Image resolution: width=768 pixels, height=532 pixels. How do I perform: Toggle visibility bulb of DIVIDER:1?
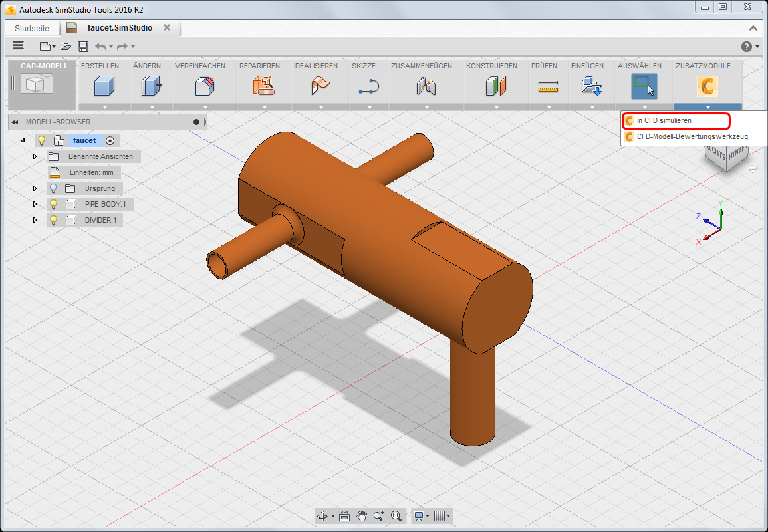(54, 220)
